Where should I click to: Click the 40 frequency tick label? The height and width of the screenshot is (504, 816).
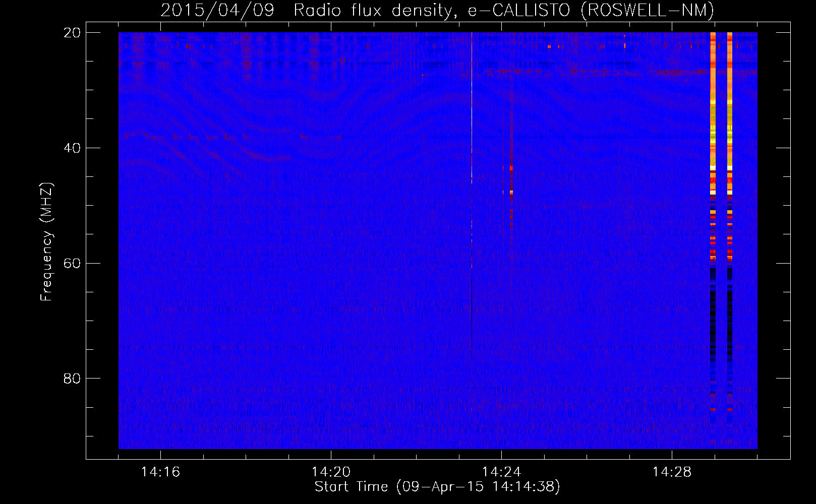[72, 148]
